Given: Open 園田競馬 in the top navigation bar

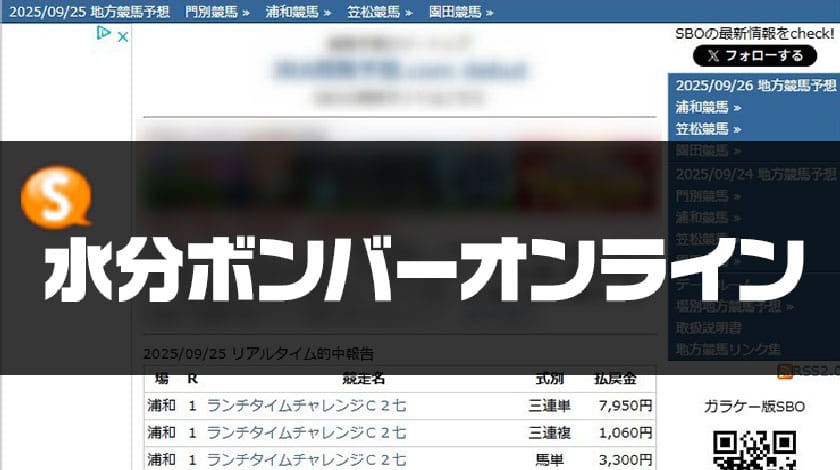Looking at the screenshot, I should click(461, 12).
